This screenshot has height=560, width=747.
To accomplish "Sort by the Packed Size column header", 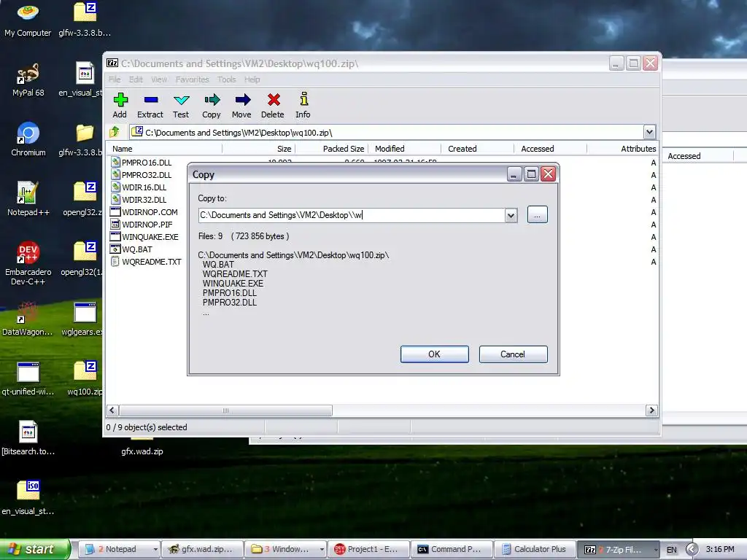I will point(332,149).
